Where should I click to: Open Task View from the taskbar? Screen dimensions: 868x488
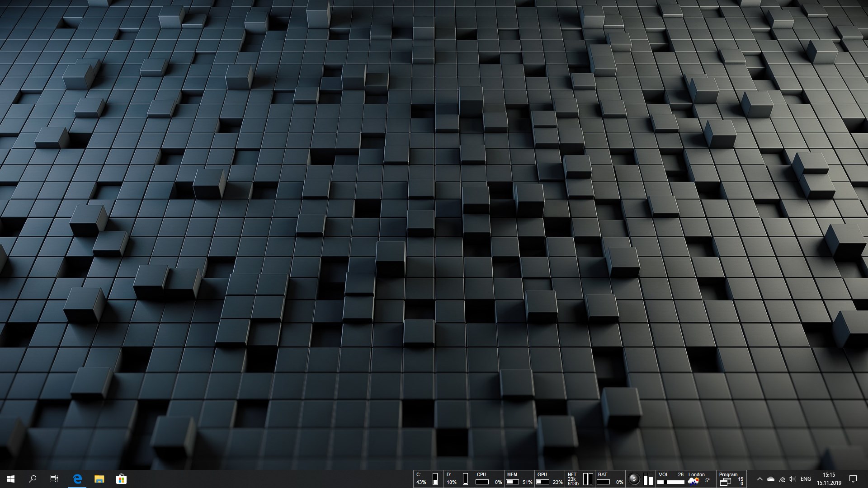click(54, 479)
